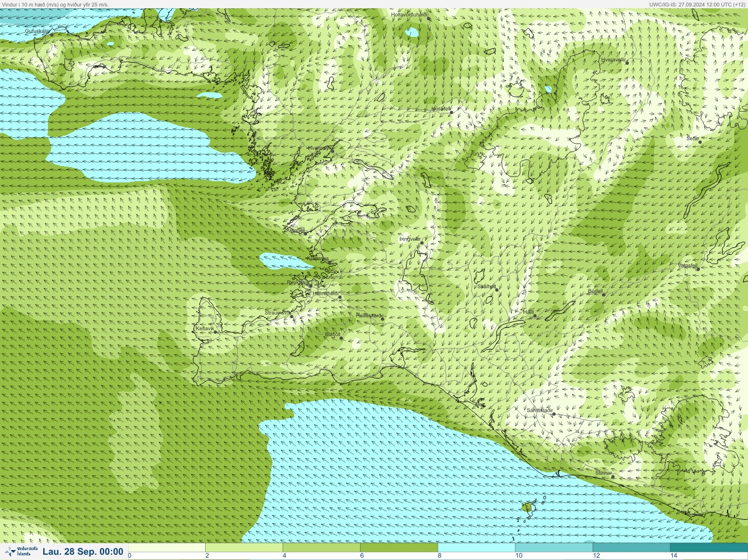
Task: Click the Veðurstofa Íslands logo
Action: (x=21, y=551)
